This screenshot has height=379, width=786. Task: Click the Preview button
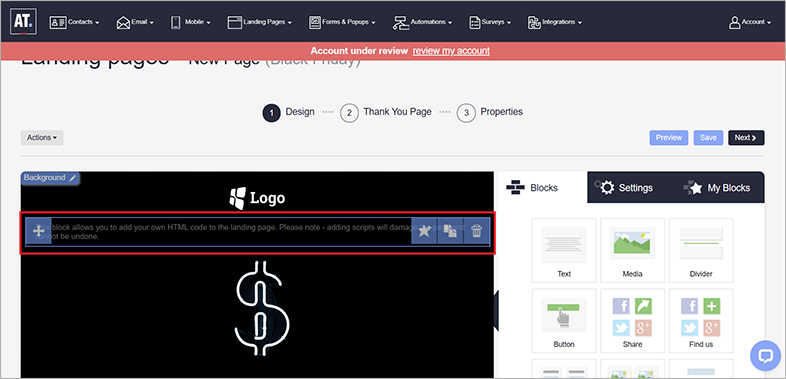(669, 137)
